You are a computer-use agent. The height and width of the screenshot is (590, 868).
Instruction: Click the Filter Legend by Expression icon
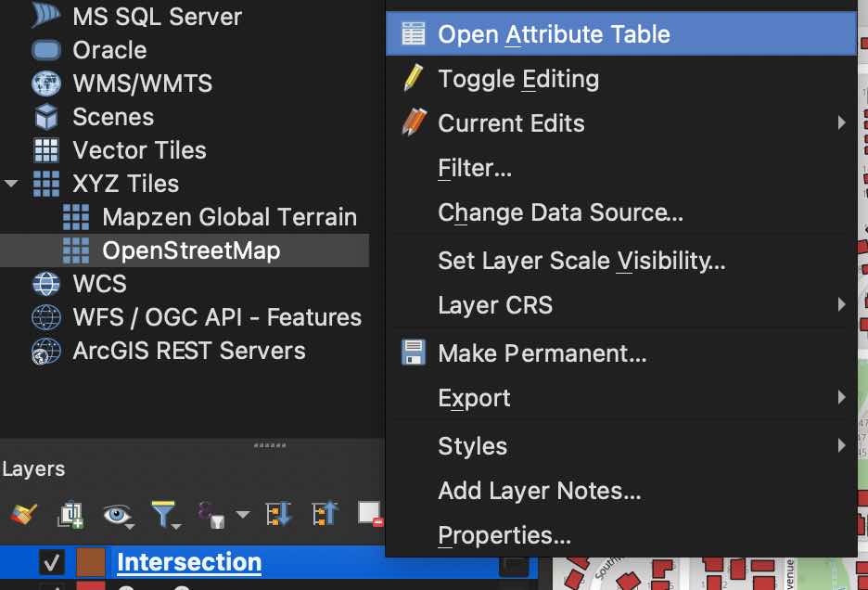click(x=209, y=513)
